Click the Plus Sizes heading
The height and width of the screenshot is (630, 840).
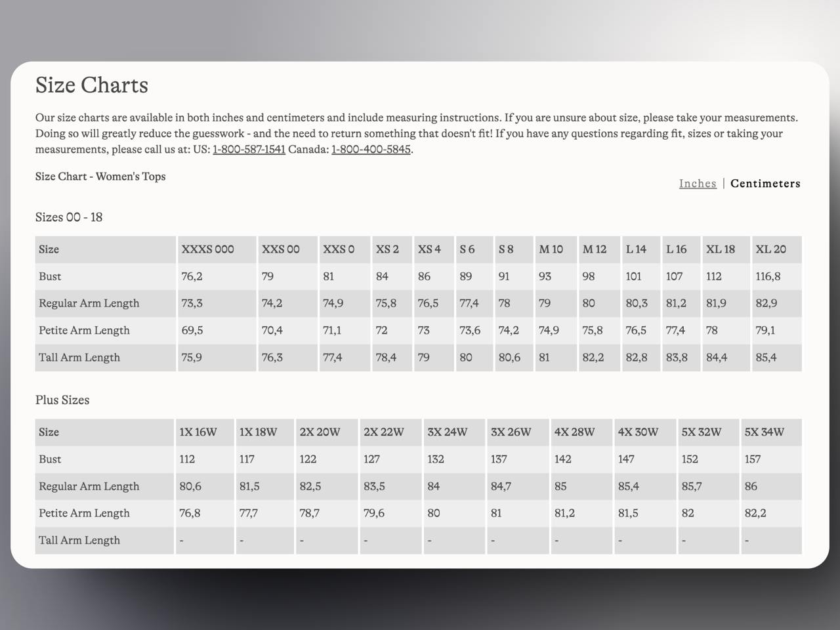[x=62, y=400]
